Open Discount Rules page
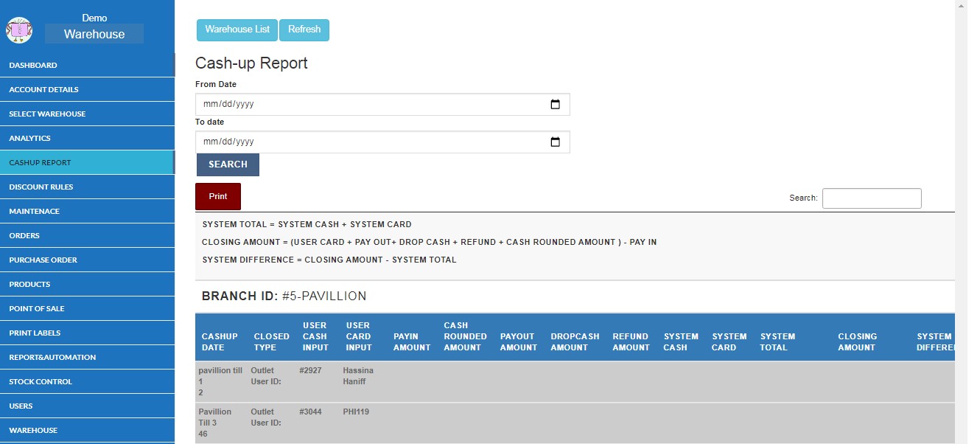Viewport: 980px width, 444px height. [x=41, y=187]
